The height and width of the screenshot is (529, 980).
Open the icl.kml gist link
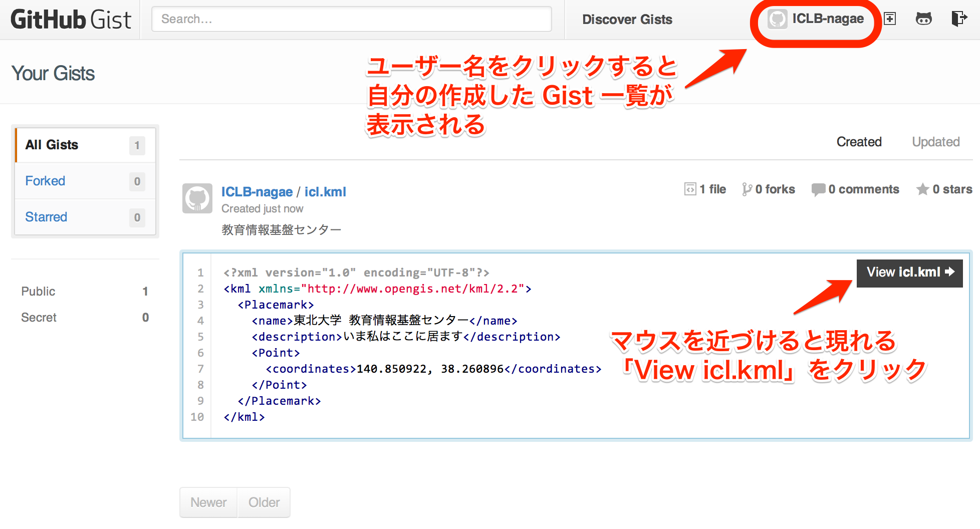(x=325, y=192)
